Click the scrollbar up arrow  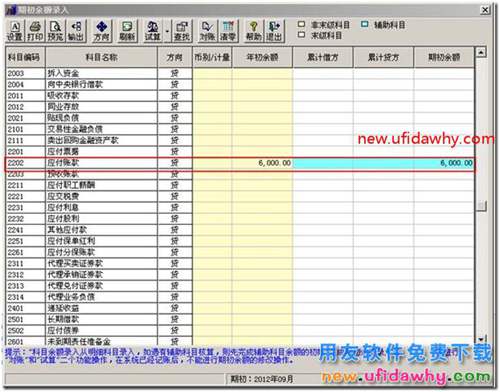tap(481, 52)
